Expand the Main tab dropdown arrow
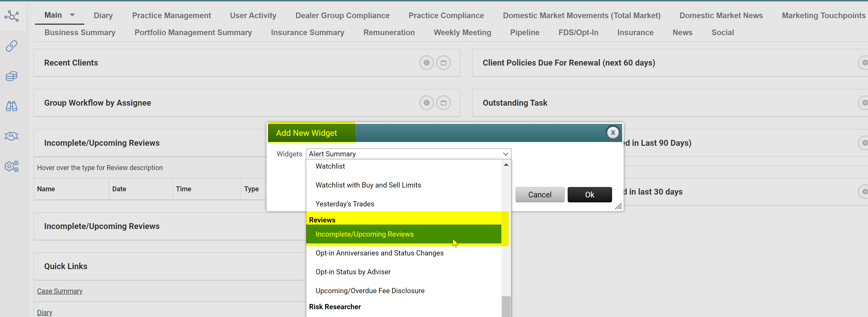The image size is (868, 317). click(x=72, y=15)
